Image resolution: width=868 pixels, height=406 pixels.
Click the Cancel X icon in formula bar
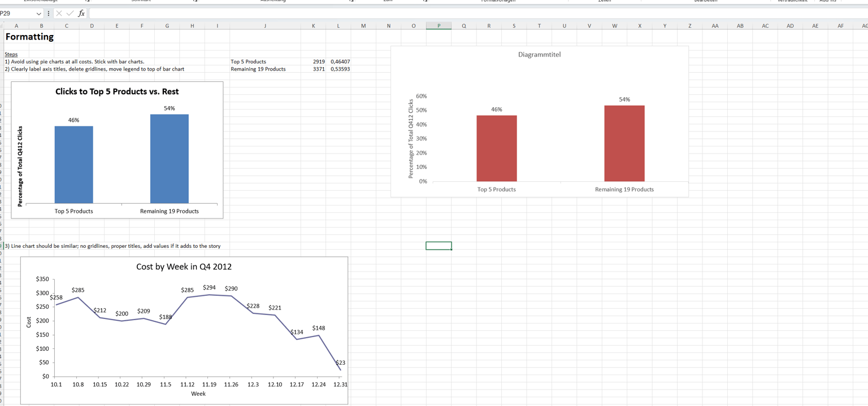59,13
